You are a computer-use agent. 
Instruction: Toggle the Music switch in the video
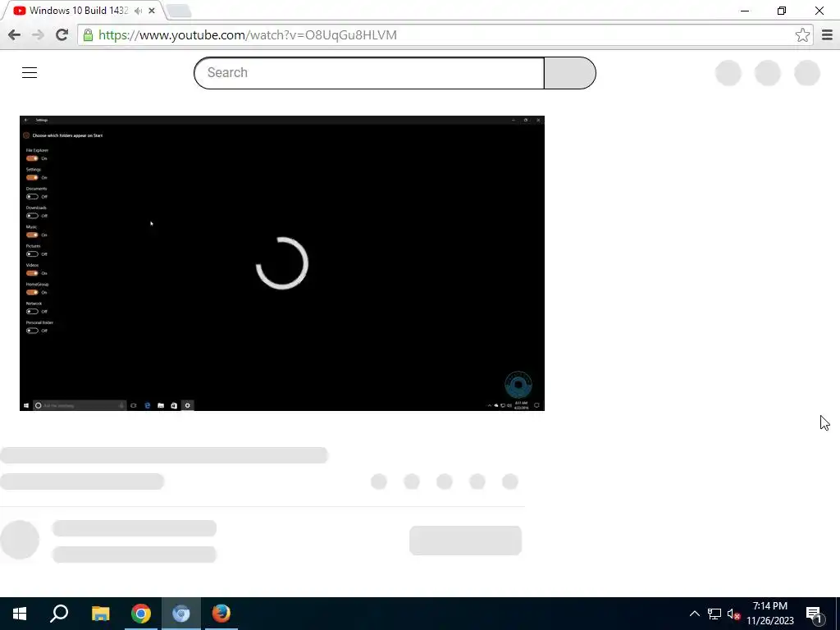(x=32, y=235)
